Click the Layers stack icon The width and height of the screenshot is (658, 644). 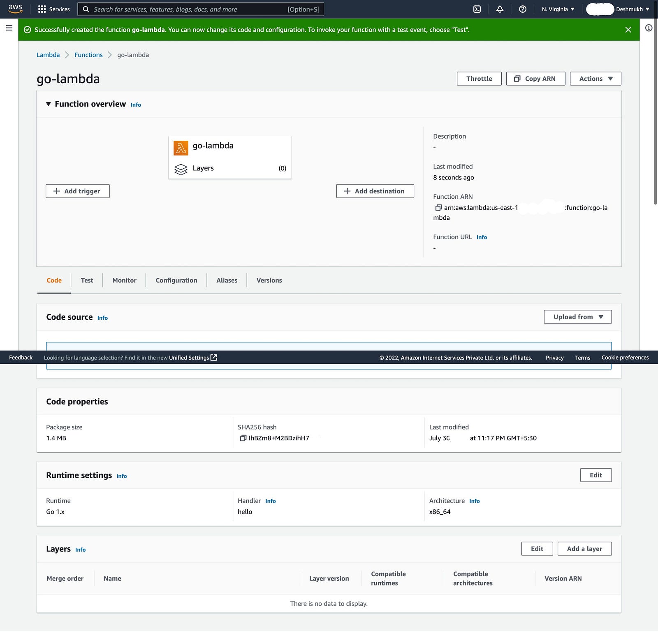click(181, 169)
